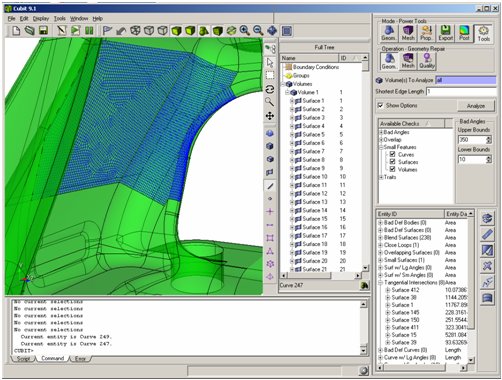Screen dimensions: 502x380
Task: Open the Display menu
Action: tap(41, 19)
